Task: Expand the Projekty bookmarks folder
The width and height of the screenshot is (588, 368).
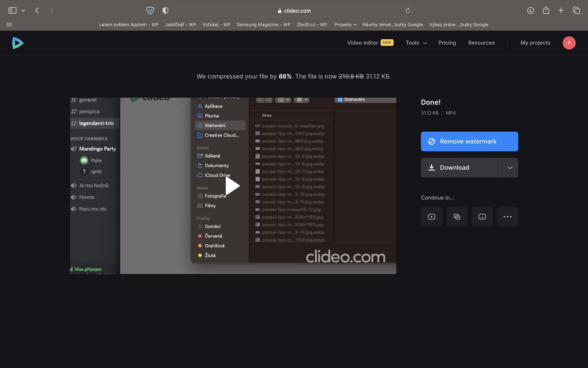Action: point(345,25)
